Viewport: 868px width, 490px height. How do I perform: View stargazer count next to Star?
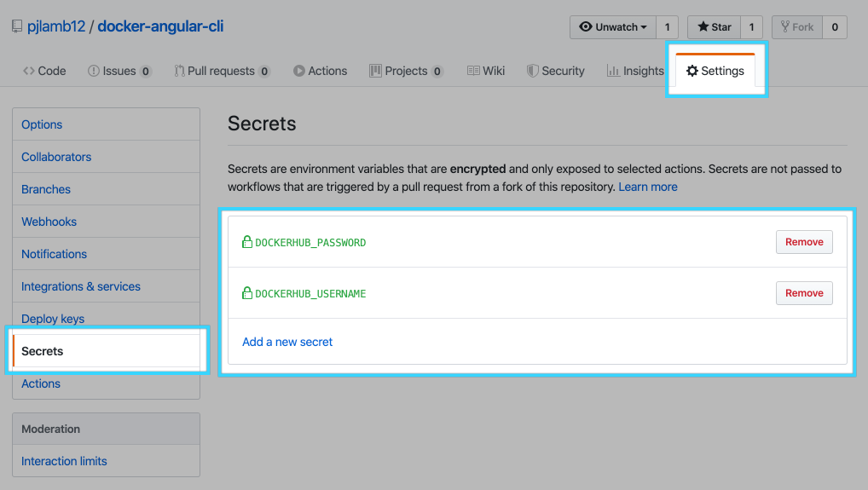pos(751,27)
